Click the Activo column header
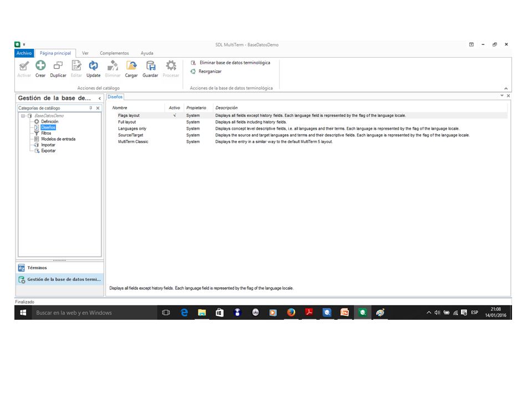532x399 pixels. (175, 108)
